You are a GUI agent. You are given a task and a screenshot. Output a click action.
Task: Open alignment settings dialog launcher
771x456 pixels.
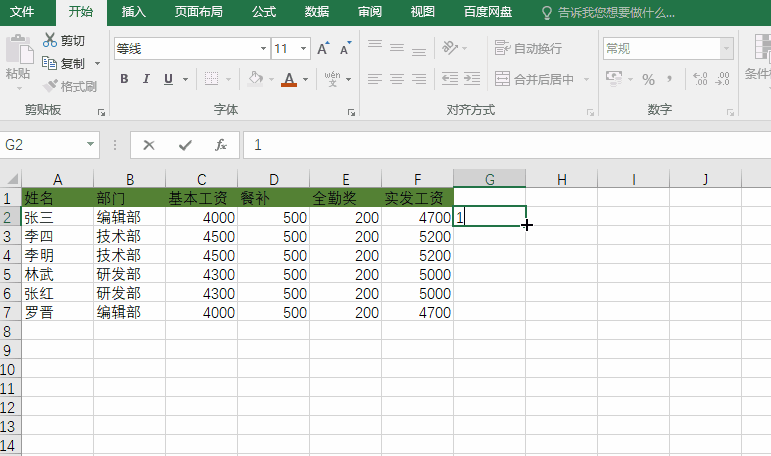[x=590, y=113]
